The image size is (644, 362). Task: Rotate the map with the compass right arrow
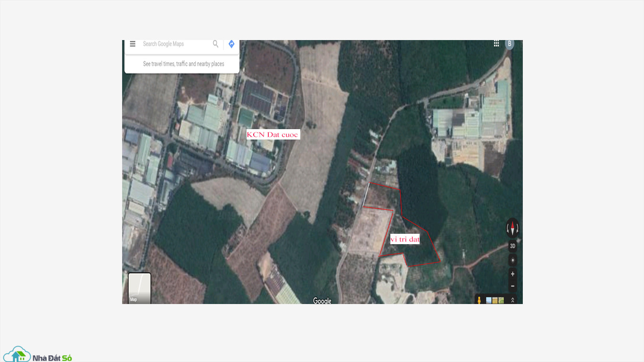(x=518, y=229)
